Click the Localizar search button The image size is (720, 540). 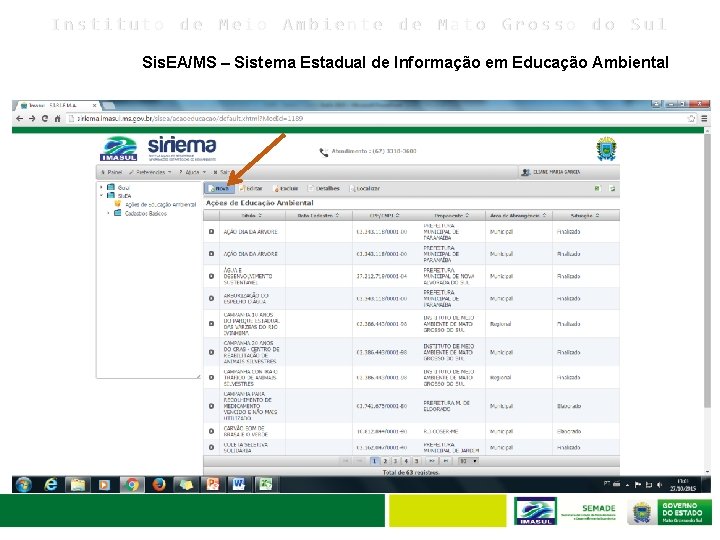point(365,188)
